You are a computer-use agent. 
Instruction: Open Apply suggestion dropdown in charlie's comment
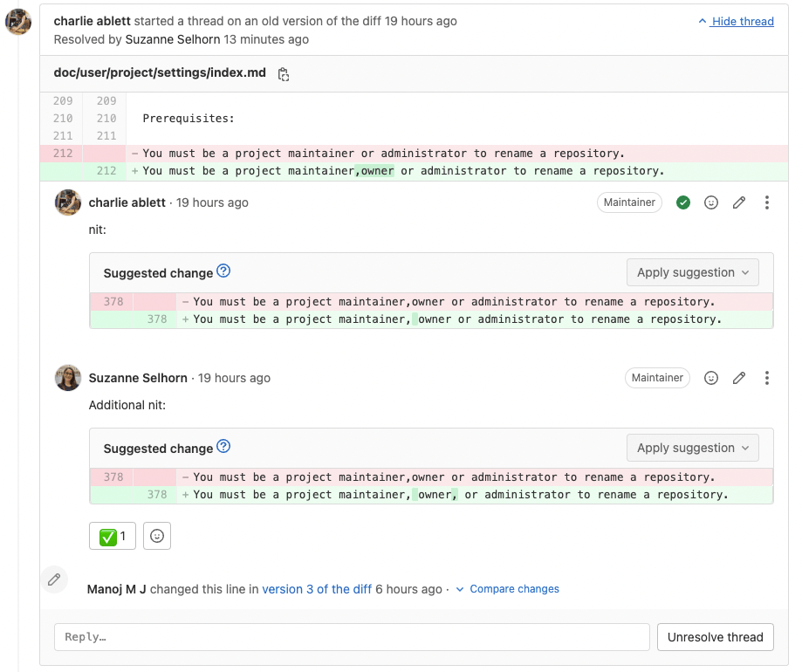click(693, 272)
